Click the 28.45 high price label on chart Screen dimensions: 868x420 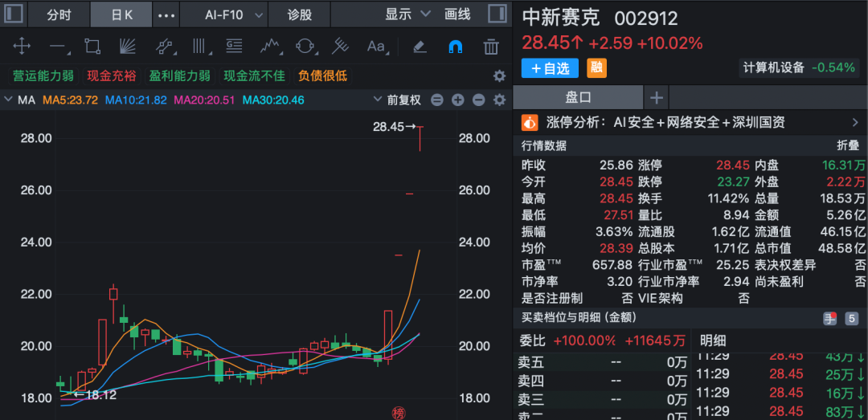pos(388,127)
